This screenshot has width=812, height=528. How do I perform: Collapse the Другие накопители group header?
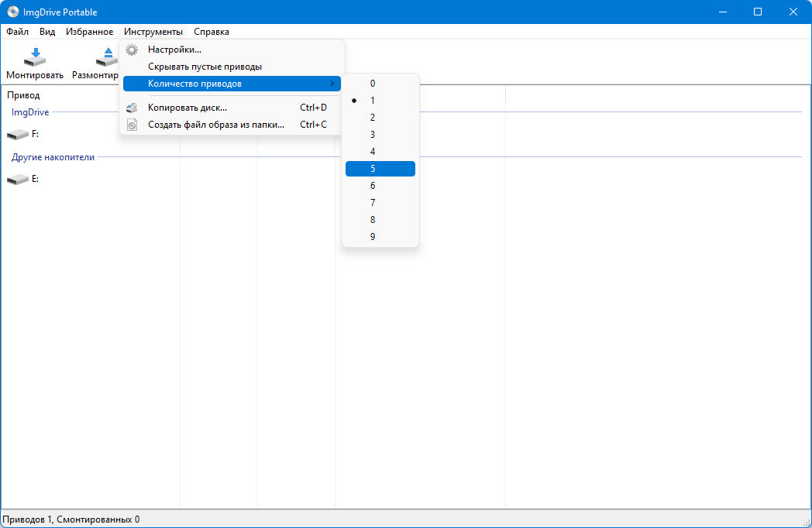tap(53, 157)
